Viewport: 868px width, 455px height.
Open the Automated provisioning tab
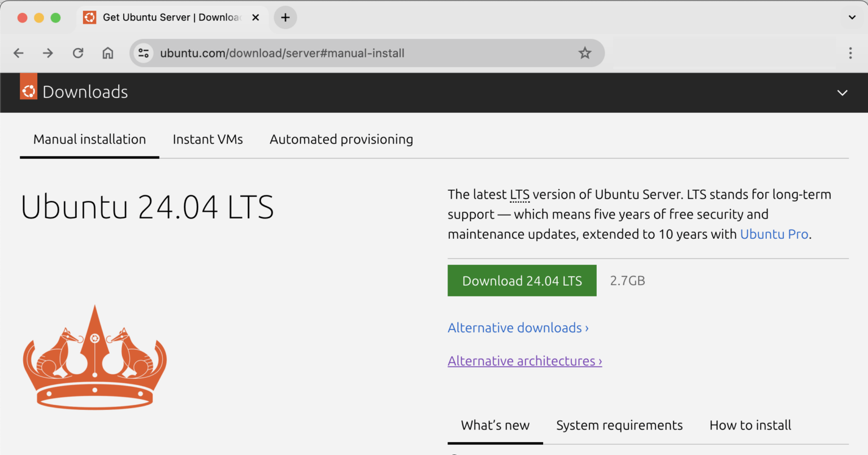point(341,139)
